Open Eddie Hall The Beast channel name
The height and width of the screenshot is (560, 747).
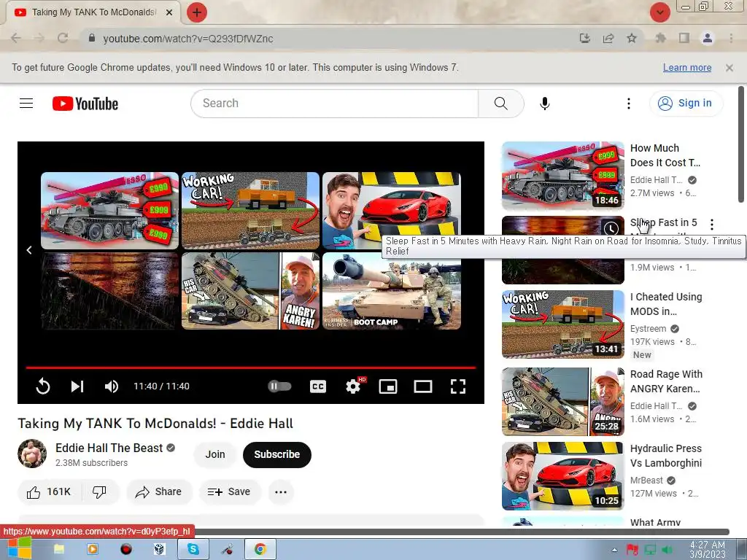coord(109,448)
